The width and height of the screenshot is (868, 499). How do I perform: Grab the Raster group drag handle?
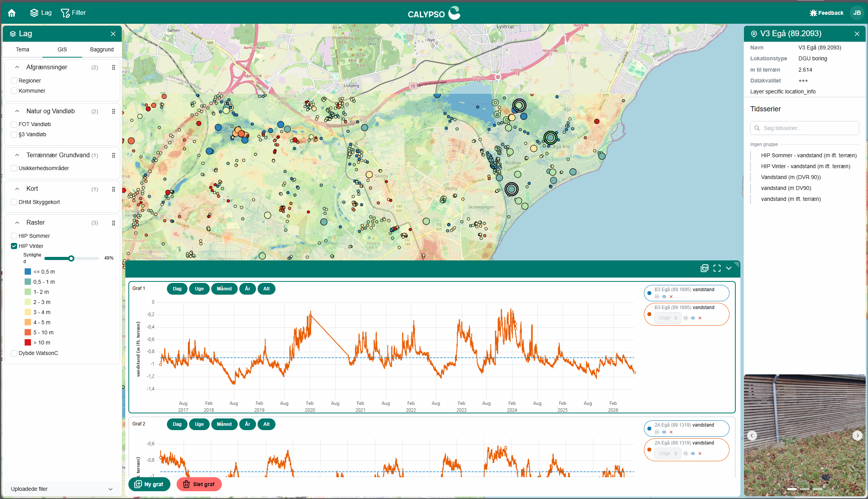[114, 223]
